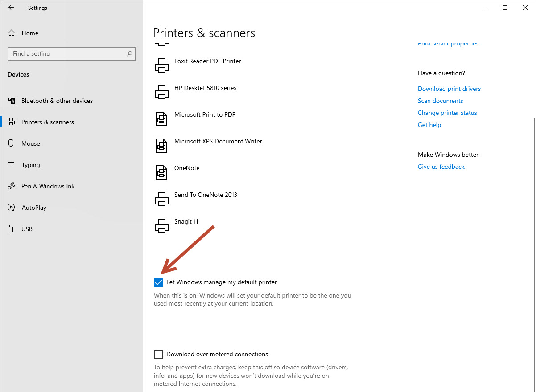Minimize the Settings window

[484, 8]
